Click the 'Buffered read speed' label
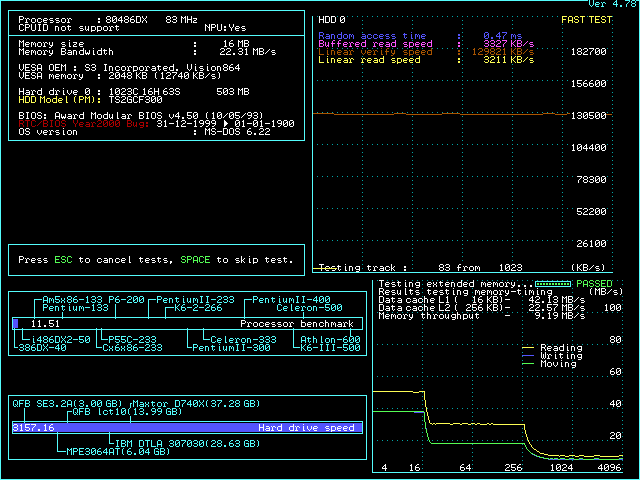 point(375,44)
